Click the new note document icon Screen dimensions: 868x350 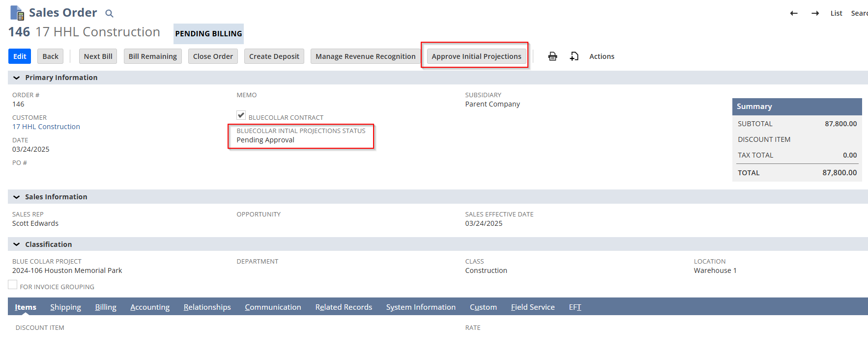pos(574,56)
